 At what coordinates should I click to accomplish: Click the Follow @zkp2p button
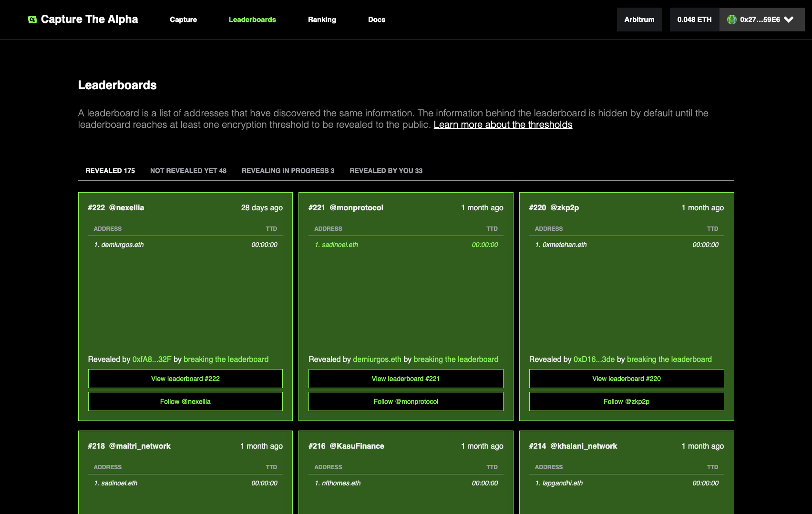point(626,401)
